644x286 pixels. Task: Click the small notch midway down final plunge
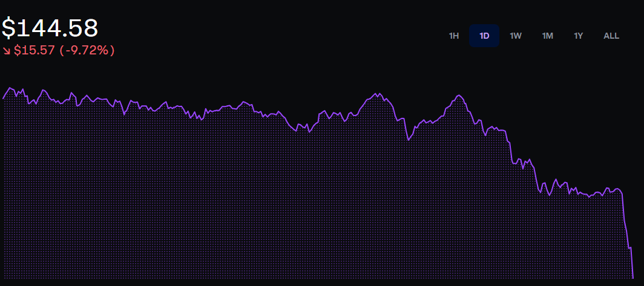[x=629, y=248]
